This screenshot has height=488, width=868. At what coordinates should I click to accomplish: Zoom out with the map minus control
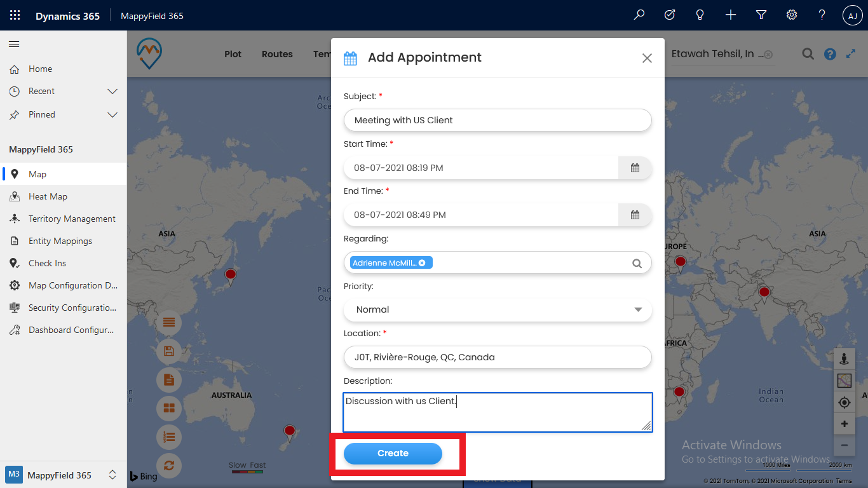[844, 445]
